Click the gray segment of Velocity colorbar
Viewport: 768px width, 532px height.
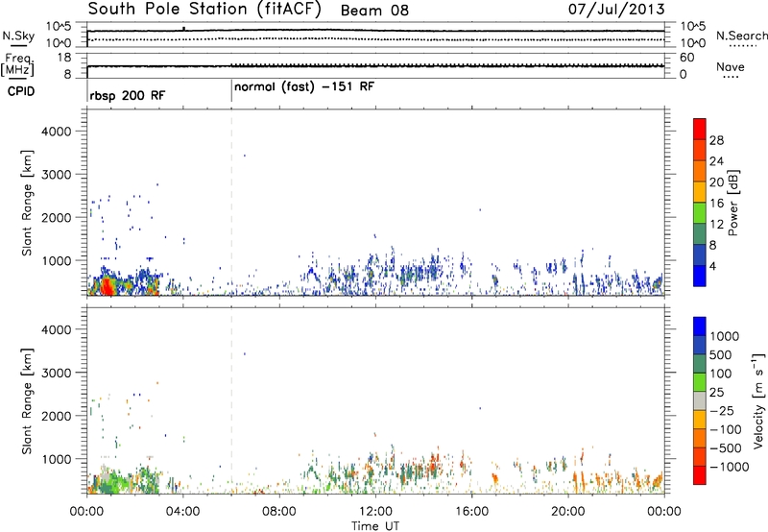(x=700, y=400)
